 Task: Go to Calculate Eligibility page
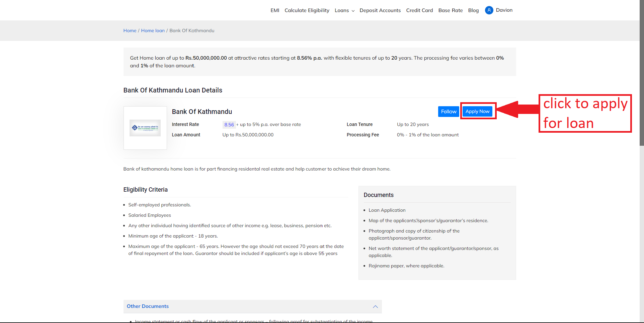tap(307, 10)
